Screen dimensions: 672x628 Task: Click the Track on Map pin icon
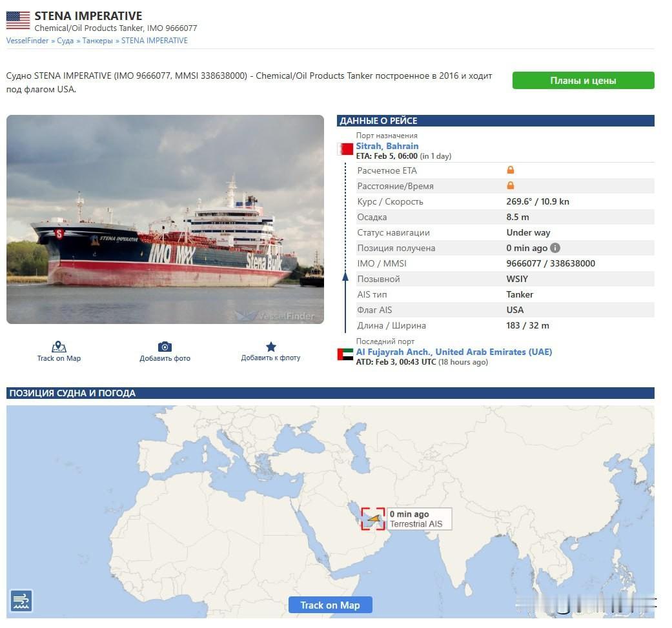coord(59,346)
